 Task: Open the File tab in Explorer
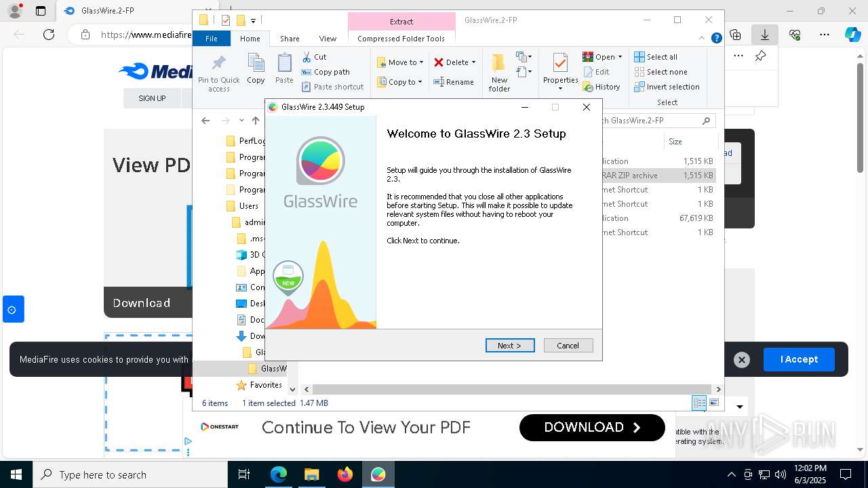pos(212,39)
